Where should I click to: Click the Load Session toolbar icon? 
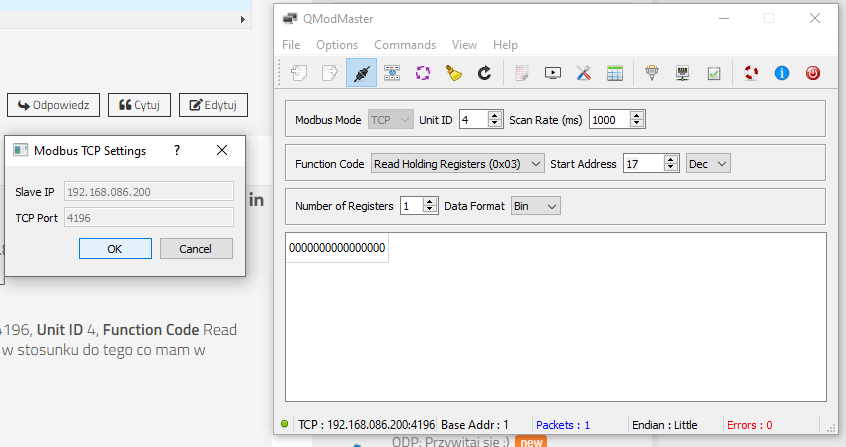(299, 73)
